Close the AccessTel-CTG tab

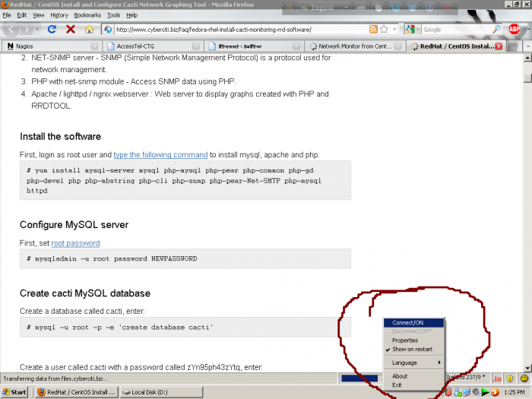coord(196,46)
